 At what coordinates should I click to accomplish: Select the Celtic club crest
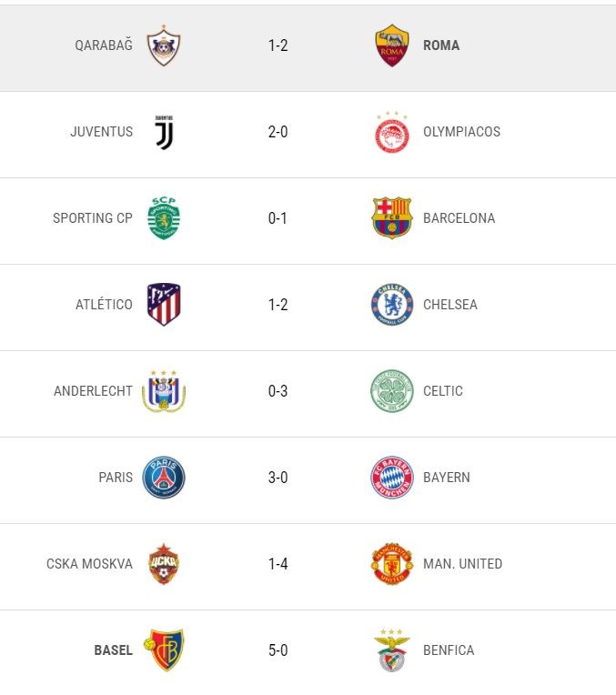[392, 391]
